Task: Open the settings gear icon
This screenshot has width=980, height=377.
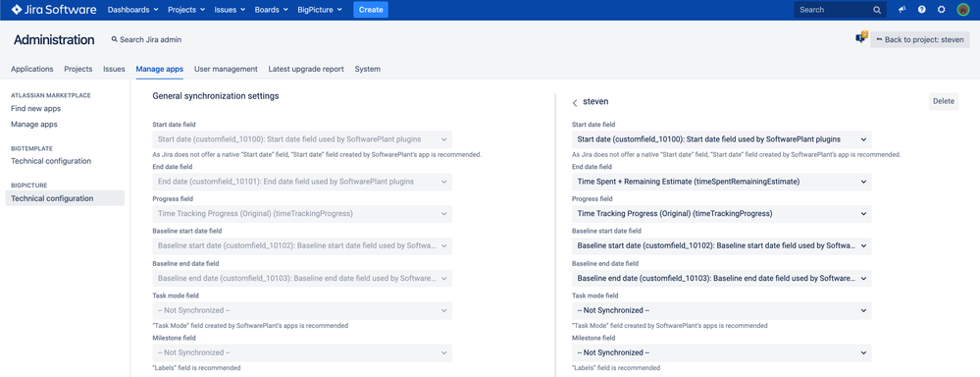Action: [941, 10]
